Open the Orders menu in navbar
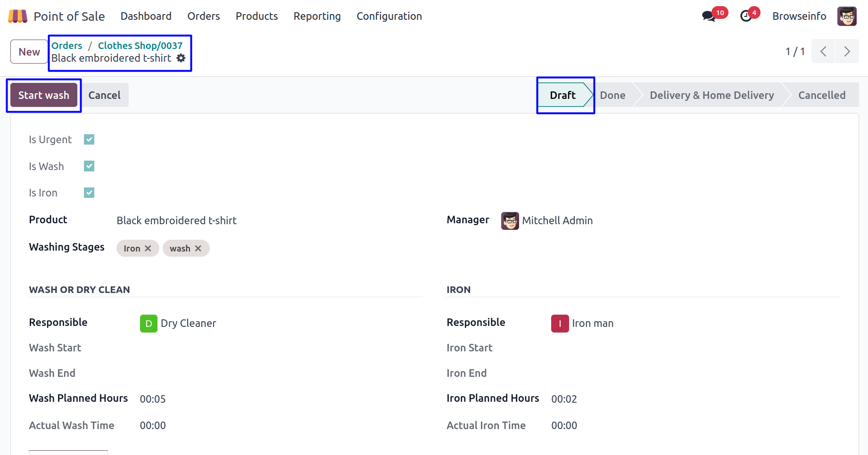The height and width of the screenshot is (455, 868). [x=203, y=16]
